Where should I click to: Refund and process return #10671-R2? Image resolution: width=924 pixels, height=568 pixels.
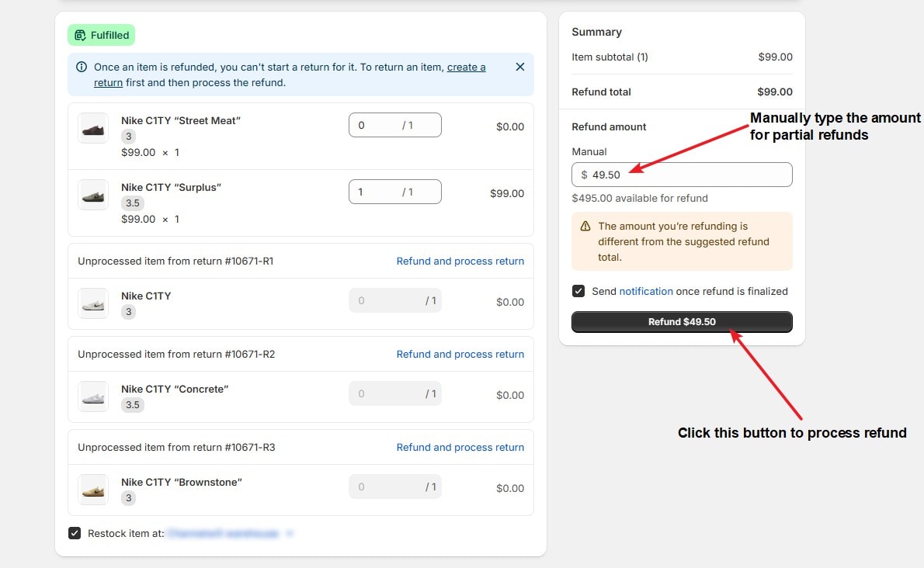tap(460, 355)
